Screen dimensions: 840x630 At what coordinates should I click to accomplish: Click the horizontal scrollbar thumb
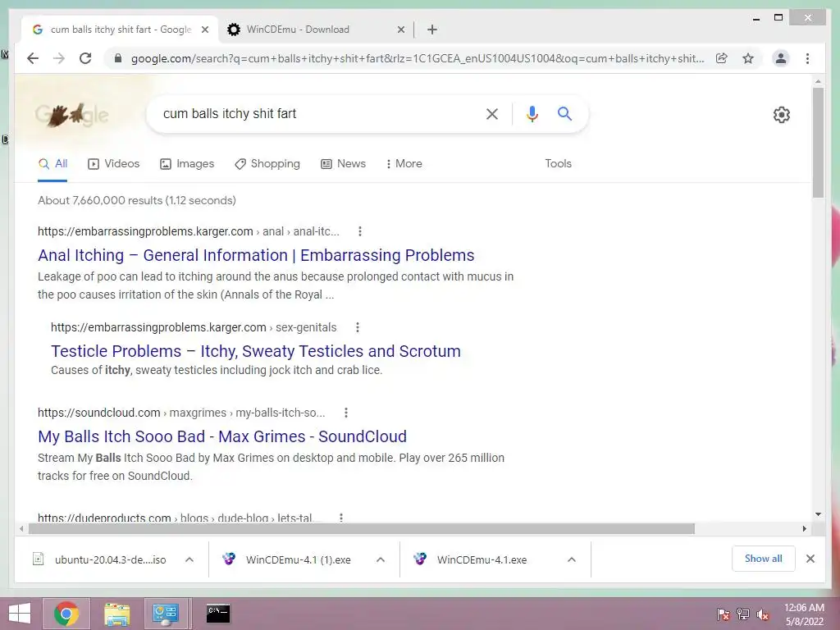click(x=362, y=529)
